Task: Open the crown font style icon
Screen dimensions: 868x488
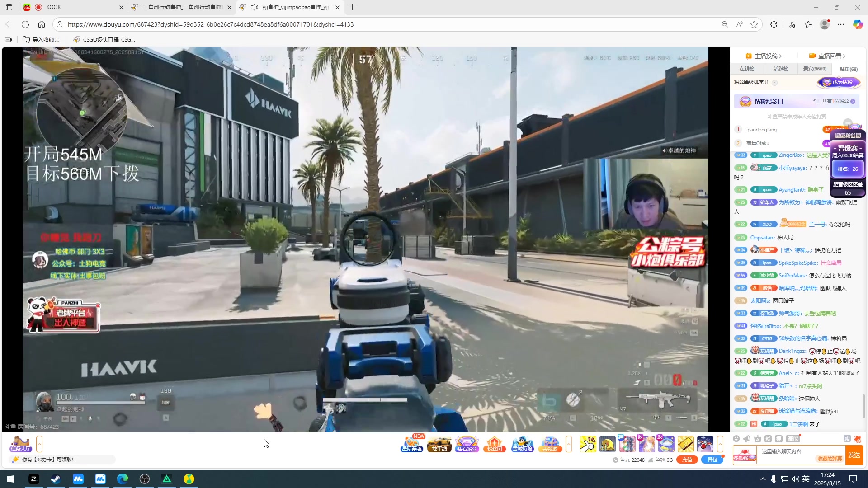Action: [x=758, y=439]
